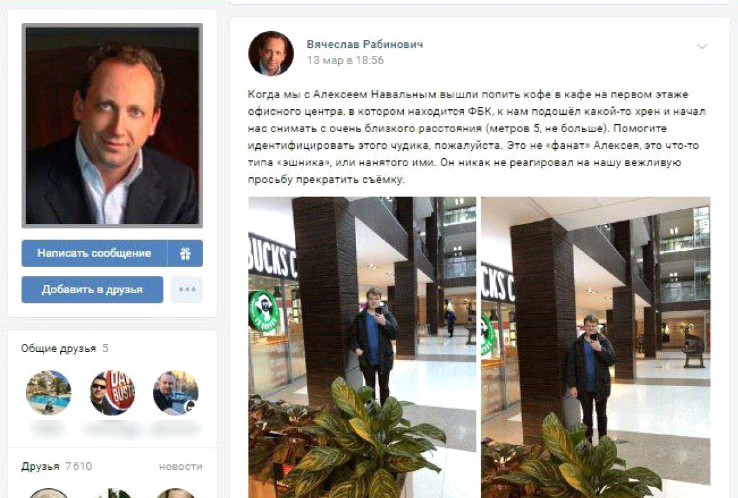The image size is (738, 498).
Task: Open mutual friend avatar with swimming pool
Action: (x=48, y=392)
